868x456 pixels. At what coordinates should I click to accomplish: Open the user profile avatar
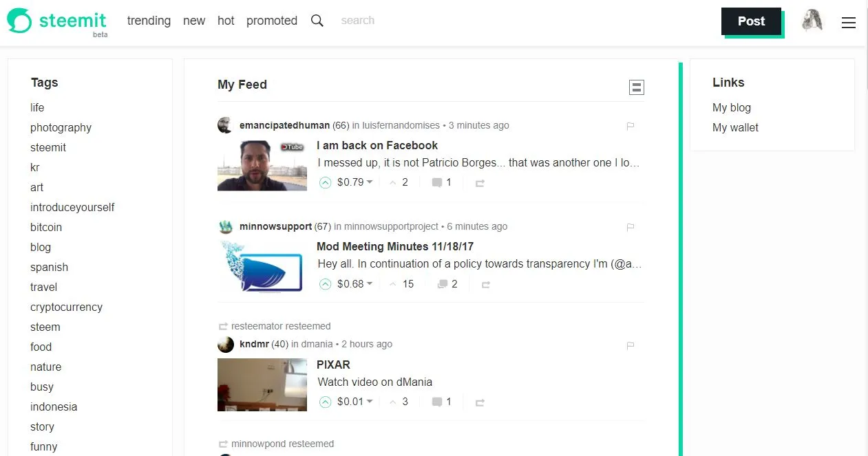tap(812, 21)
